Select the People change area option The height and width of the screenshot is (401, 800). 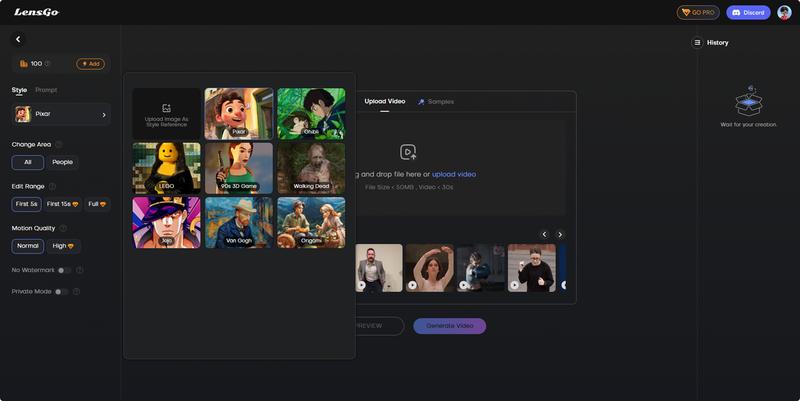click(62, 162)
